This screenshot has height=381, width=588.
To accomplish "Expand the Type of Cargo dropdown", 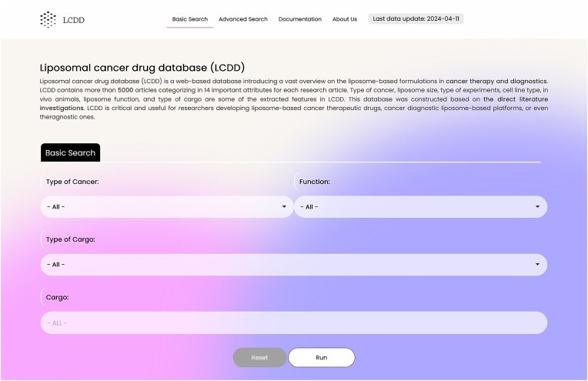I will [x=294, y=265].
